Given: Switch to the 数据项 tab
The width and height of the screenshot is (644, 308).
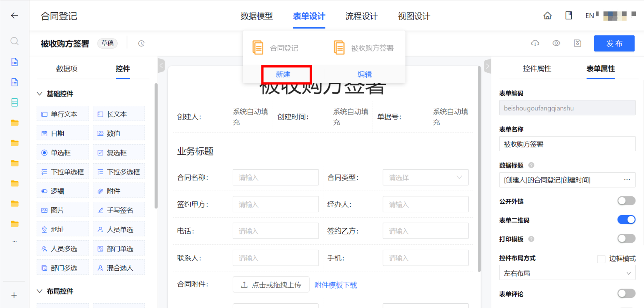Looking at the screenshot, I should point(67,69).
